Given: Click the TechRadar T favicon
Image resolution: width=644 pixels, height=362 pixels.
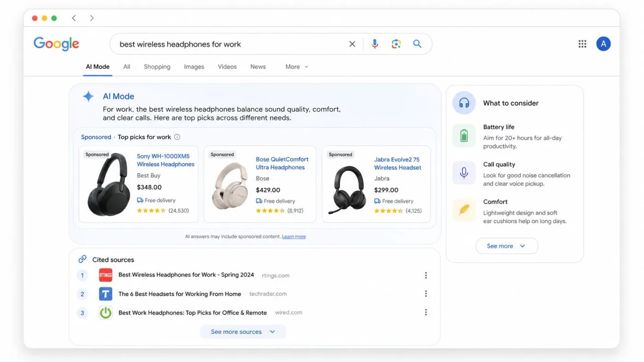Looking at the screenshot, I should pos(106,294).
